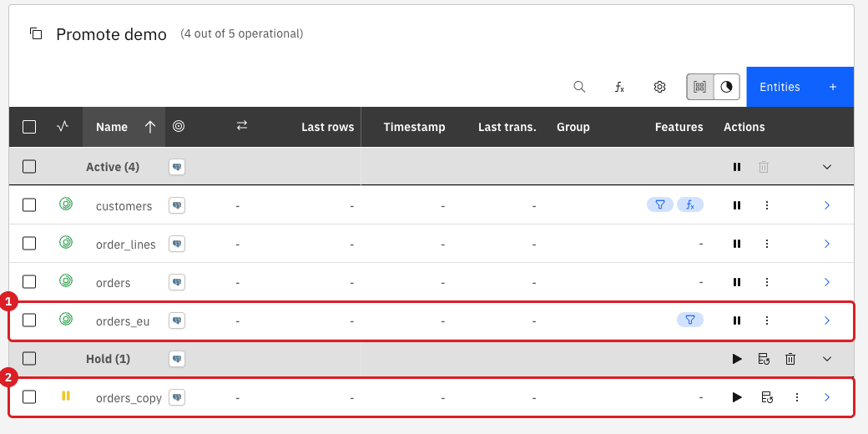The width and height of the screenshot is (868, 434).
Task: Click the Entities button
Action: tap(800, 87)
